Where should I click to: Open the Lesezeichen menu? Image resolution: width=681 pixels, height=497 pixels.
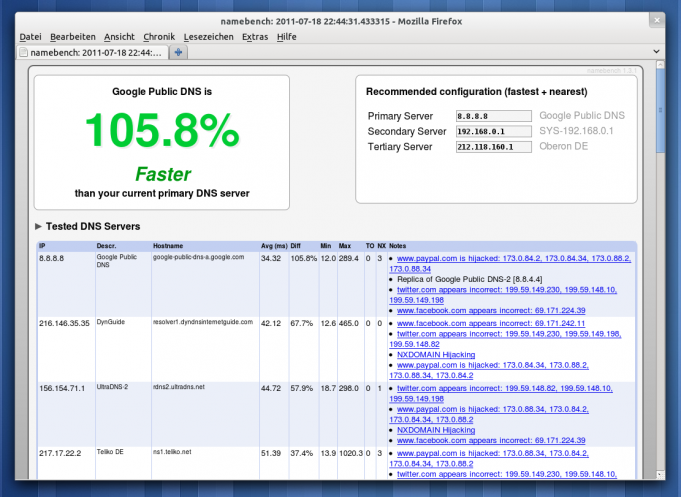pyautogui.click(x=209, y=36)
